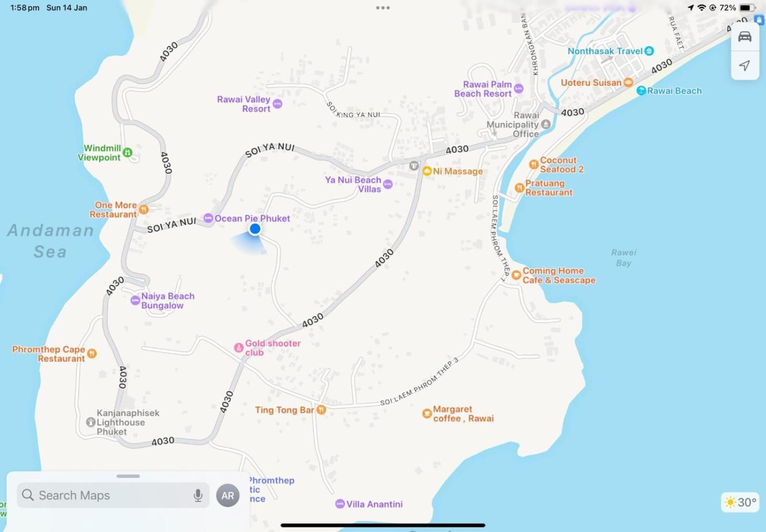Select Ya Nui Beach Villas pin
766x532 pixels.
point(388,184)
